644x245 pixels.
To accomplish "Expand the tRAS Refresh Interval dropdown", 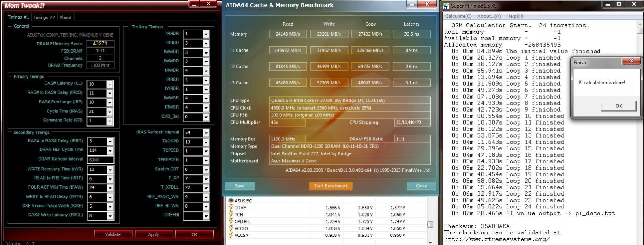I will point(206,133).
